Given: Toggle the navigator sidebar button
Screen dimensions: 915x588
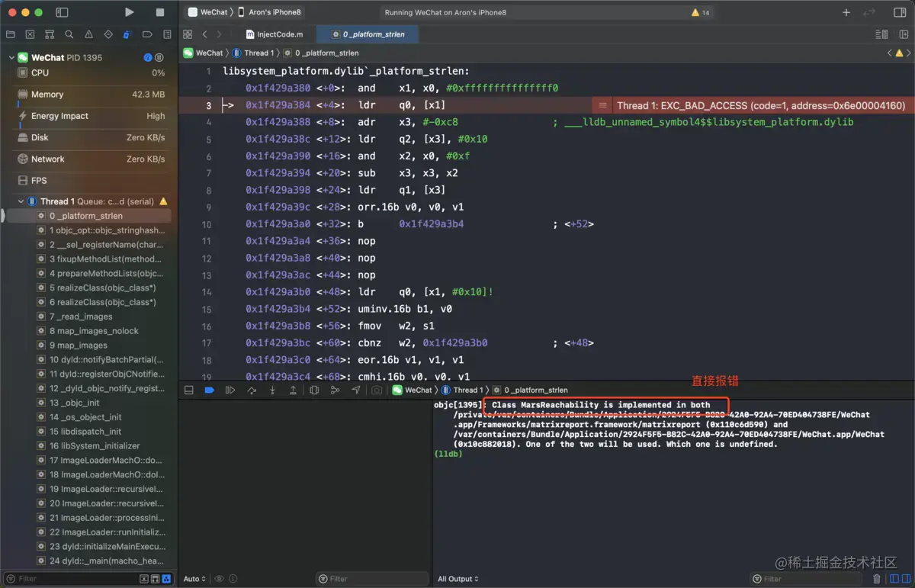Looking at the screenshot, I should tap(63, 12).
